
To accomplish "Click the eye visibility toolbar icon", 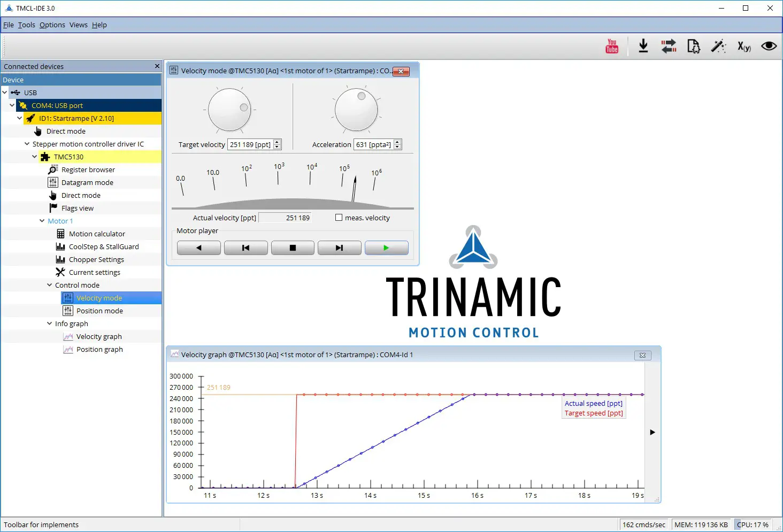I will point(768,47).
